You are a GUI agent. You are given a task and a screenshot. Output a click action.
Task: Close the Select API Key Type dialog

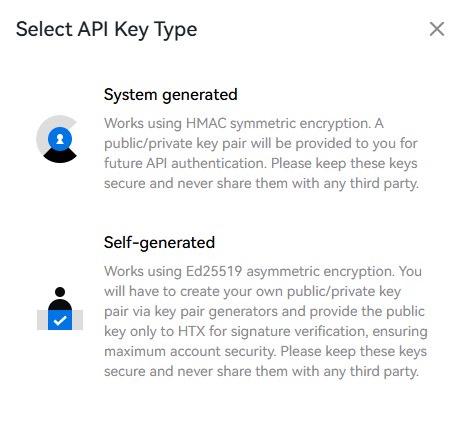click(x=437, y=29)
